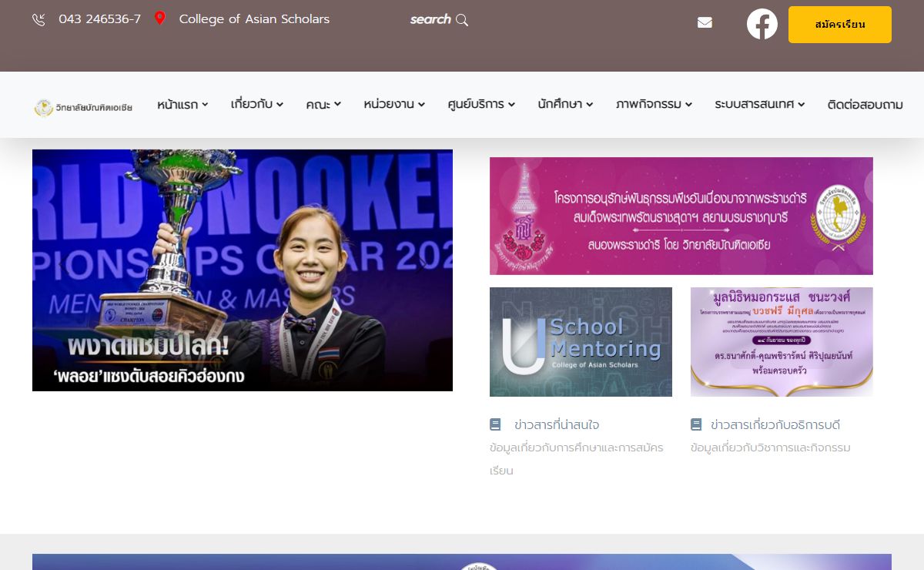This screenshot has width=924, height=570.
Task: Open the envelope email icon
Action: [705, 23]
